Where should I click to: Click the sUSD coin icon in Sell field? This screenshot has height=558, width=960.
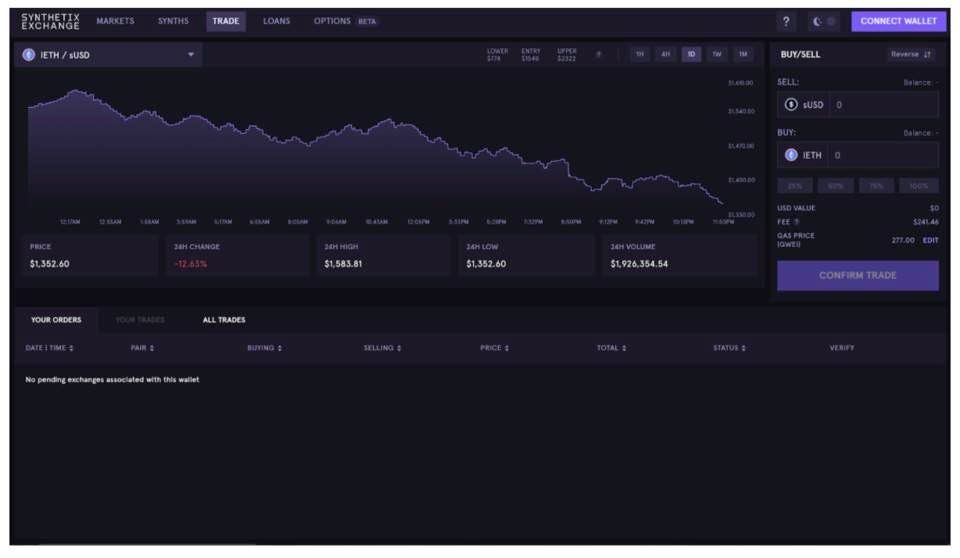coord(791,105)
